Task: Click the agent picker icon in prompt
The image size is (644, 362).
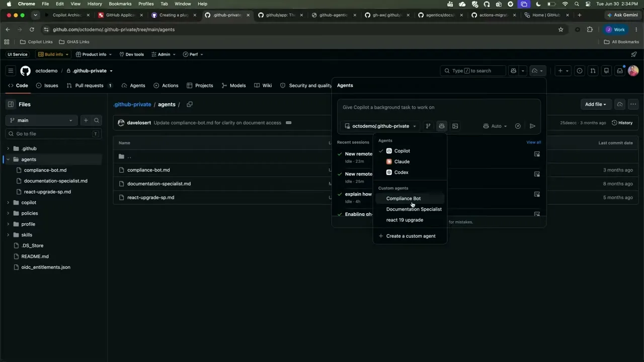Action: pyautogui.click(x=442, y=126)
